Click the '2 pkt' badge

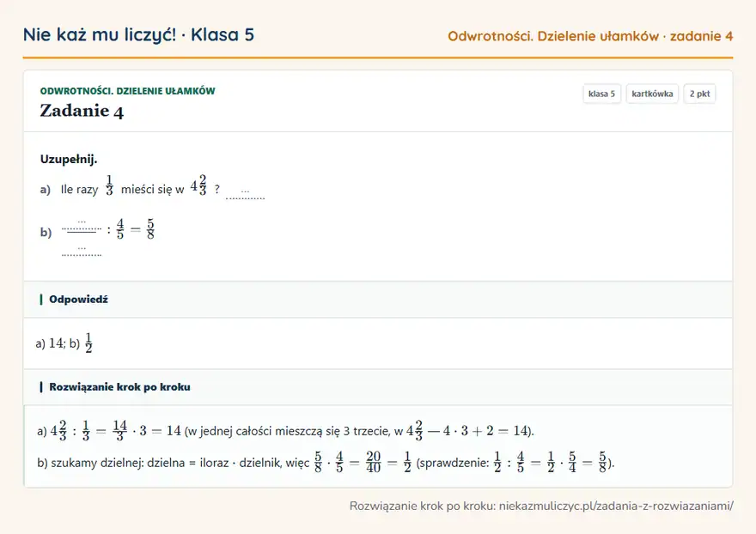(699, 94)
